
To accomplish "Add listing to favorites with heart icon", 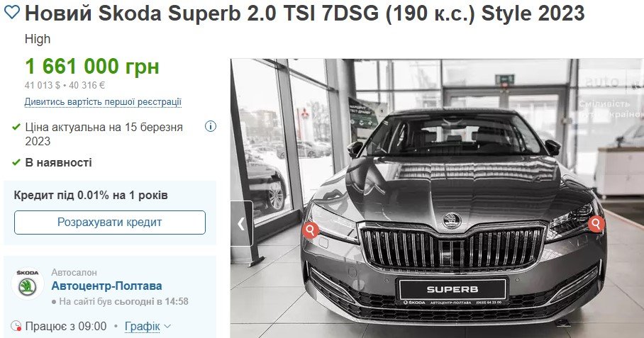I will (x=11, y=13).
